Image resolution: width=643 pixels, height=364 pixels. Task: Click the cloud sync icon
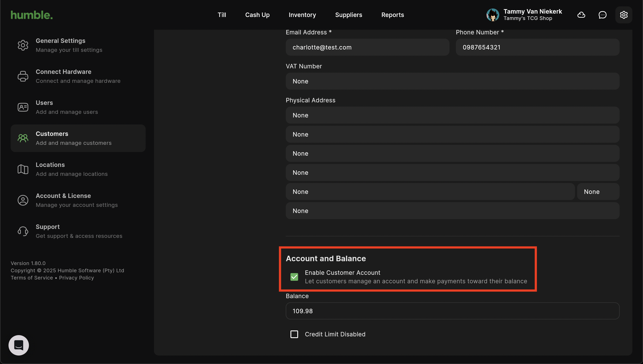point(581,15)
